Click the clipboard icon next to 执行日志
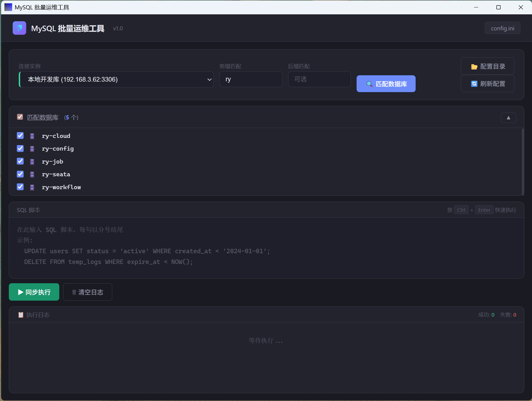The image size is (532, 401). coord(21,315)
